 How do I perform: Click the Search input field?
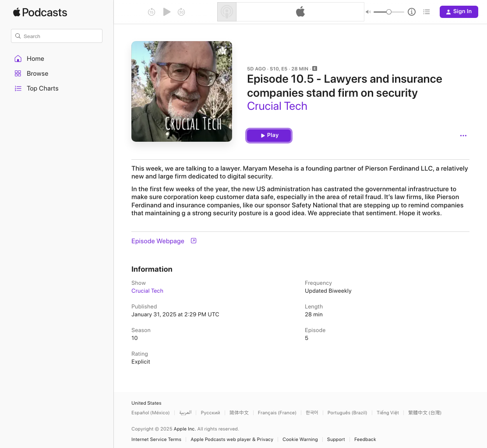tap(56, 36)
